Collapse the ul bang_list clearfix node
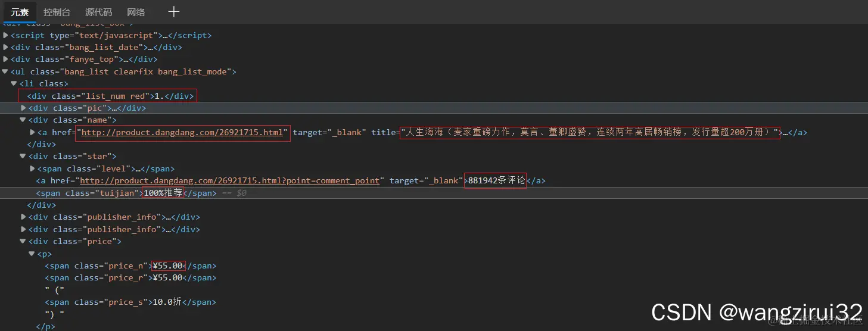The image size is (868, 331). [x=6, y=71]
